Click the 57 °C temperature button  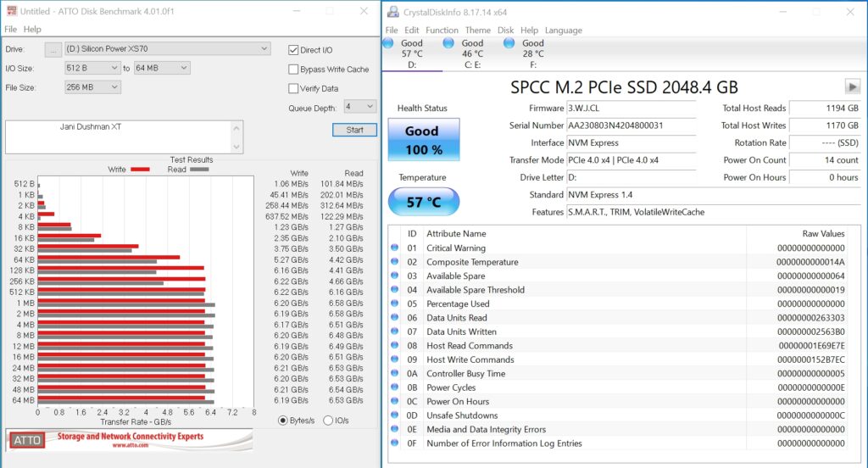424,202
